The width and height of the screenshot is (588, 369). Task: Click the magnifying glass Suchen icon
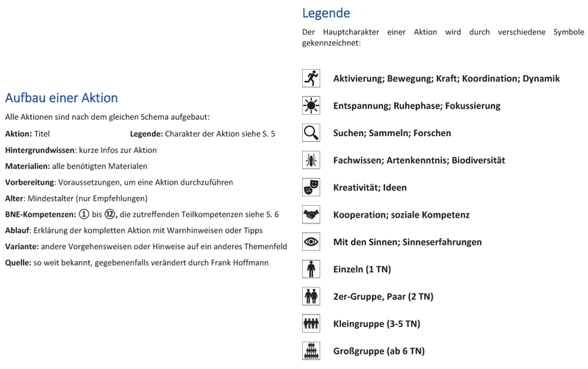coord(311,133)
